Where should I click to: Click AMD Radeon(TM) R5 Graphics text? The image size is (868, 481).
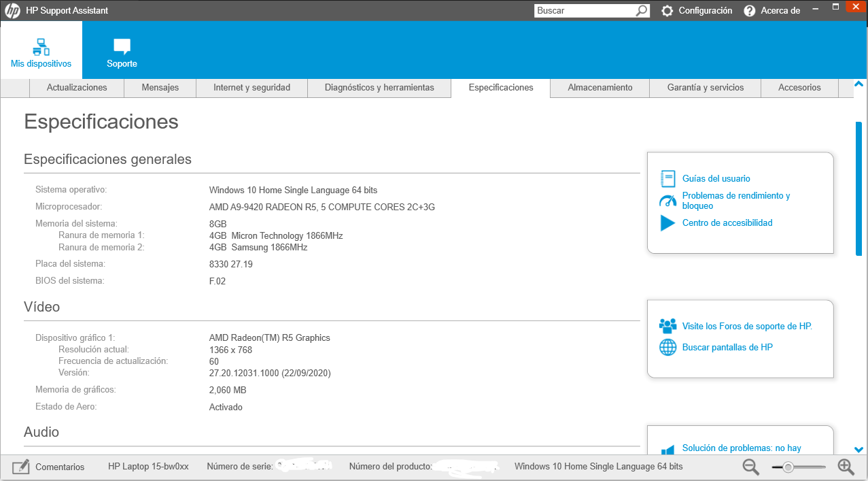click(x=270, y=338)
